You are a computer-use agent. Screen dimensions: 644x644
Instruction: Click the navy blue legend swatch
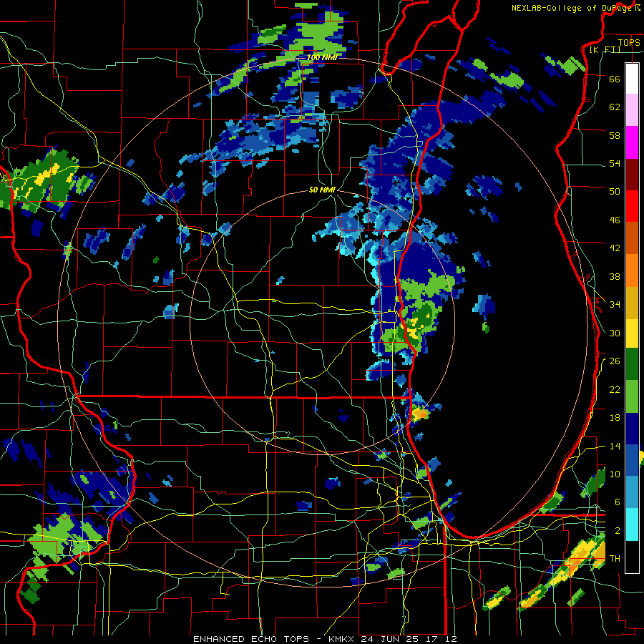(632, 428)
